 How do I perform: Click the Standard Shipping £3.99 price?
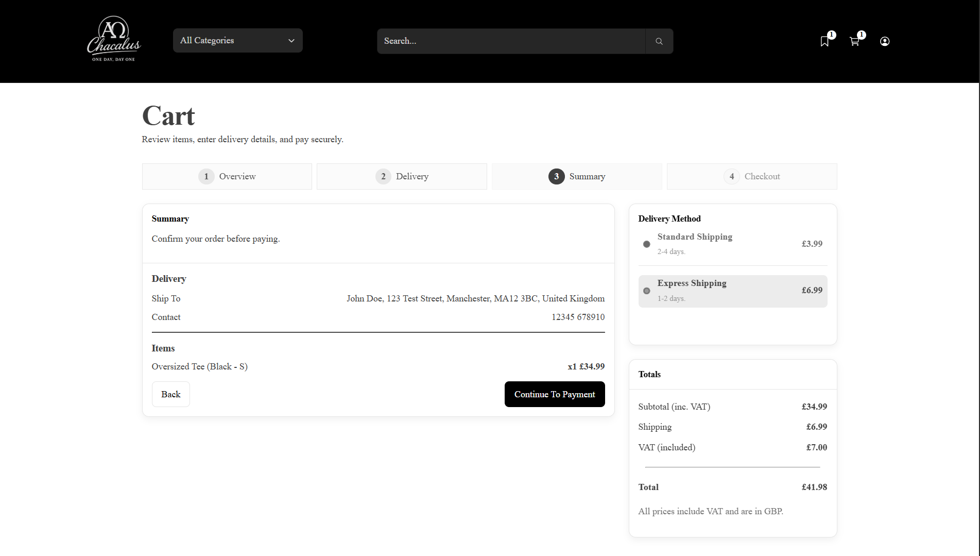812,244
